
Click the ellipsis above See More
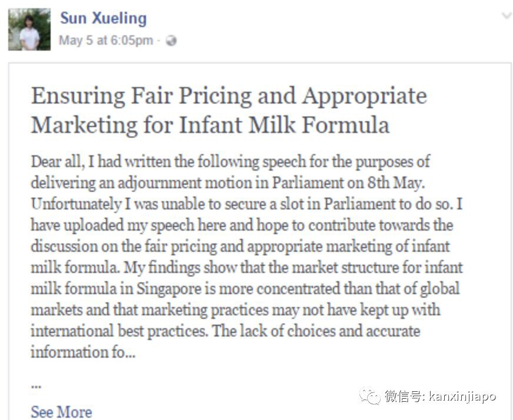[x=35, y=386]
